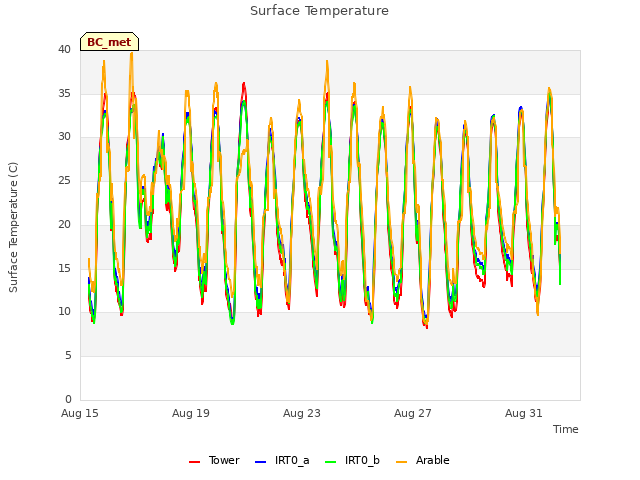This screenshot has width=640, height=480.
Task: Click the orange Arable legend color marker
Action: (x=401, y=462)
